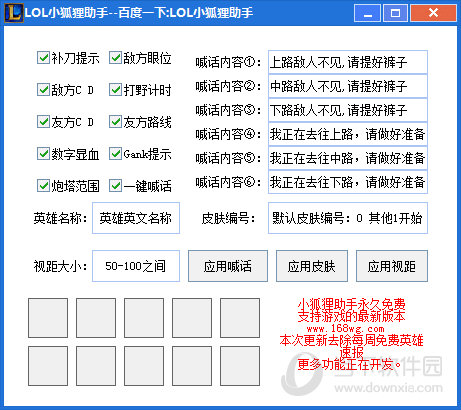
Task: Click the red www.168wg.com text
Action: [x=345, y=329]
